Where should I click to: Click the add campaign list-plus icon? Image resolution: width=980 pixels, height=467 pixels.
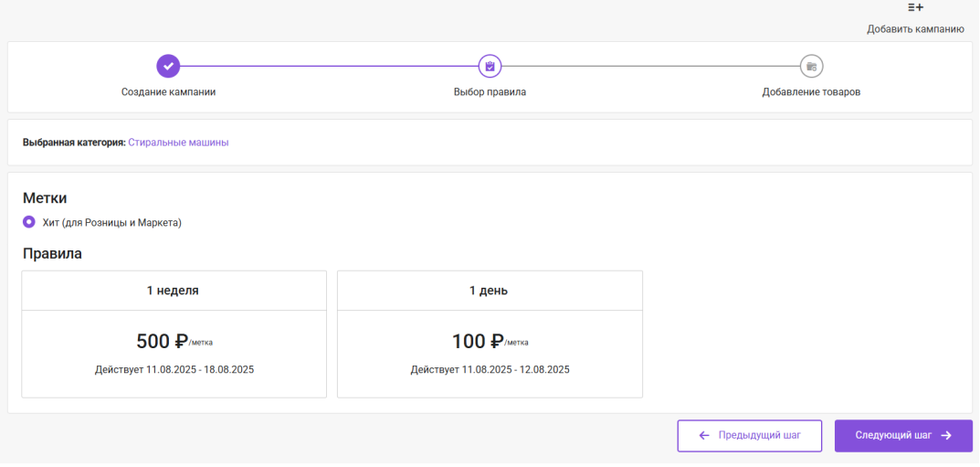click(916, 7)
